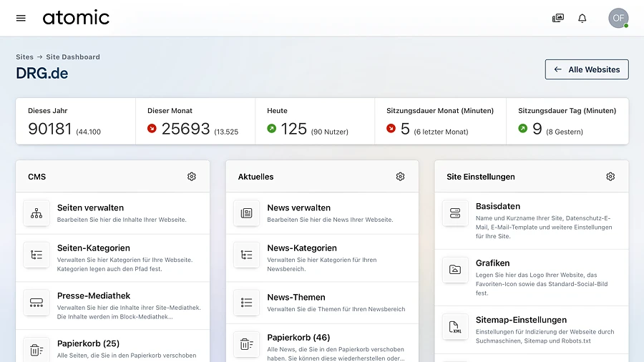Screen dimensions: 644x362
Task: Open Aktuelles Papierkorb (46)
Action: pyautogui.click(x=298, y=338)
